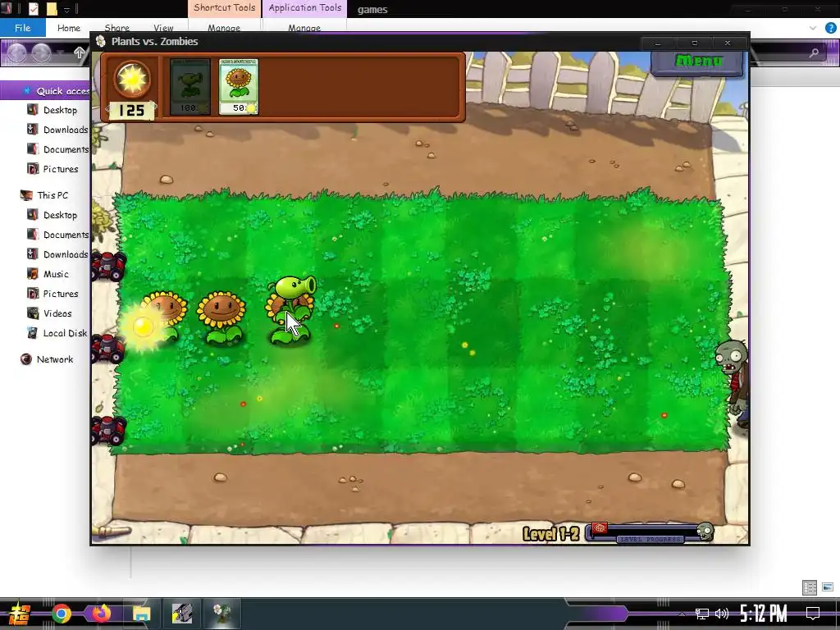Collapse the Explorer ribbon chevron
The height and width of the screenshot is (630, 840).
(813, 28)
